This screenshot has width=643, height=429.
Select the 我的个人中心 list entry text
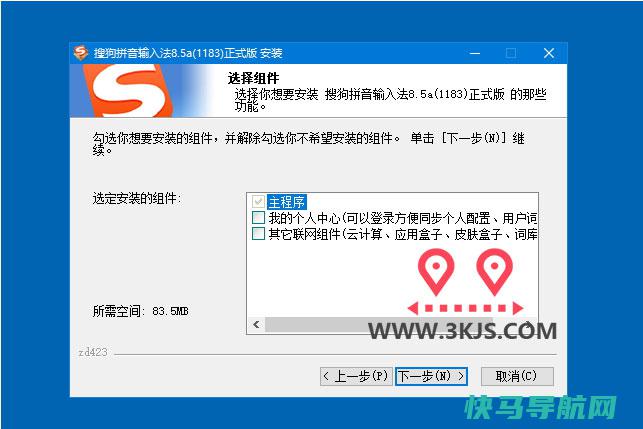(402, 218)
